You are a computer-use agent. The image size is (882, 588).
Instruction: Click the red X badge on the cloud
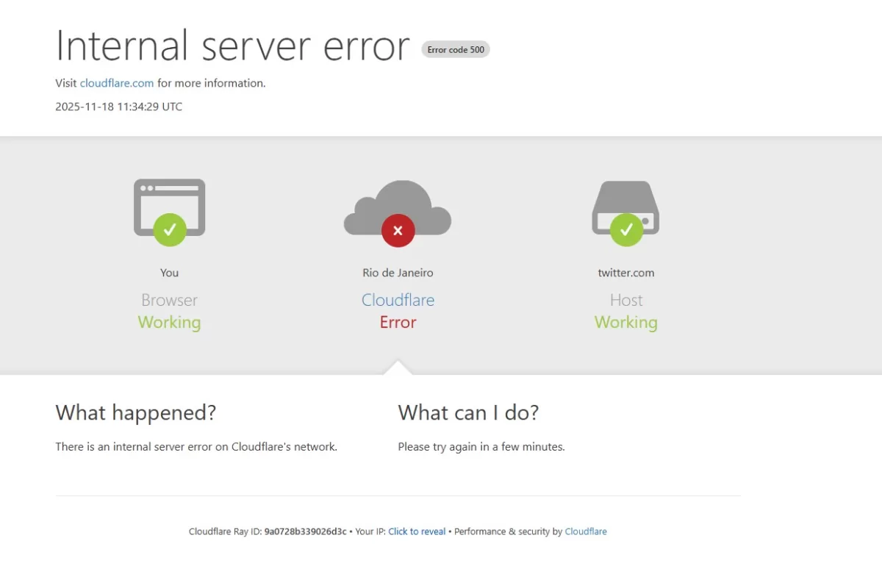398,230
